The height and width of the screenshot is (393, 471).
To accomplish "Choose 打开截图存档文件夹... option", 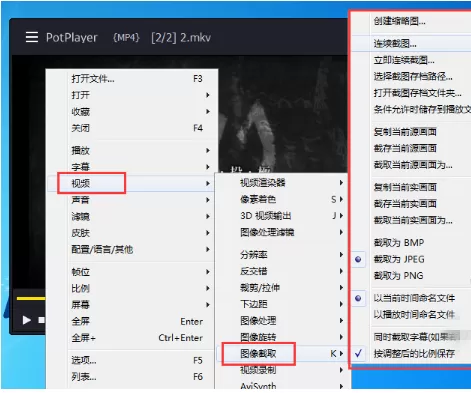I will (411, 93).
